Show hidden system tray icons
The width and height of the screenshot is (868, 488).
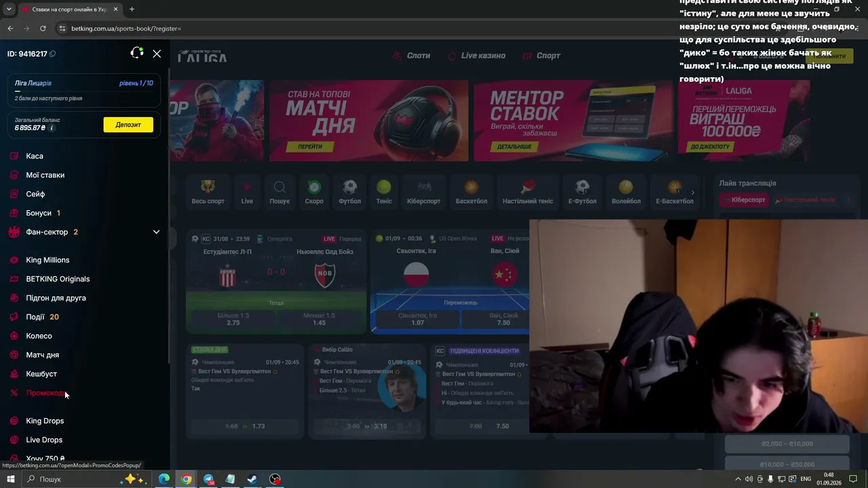[x=738, y=479]
